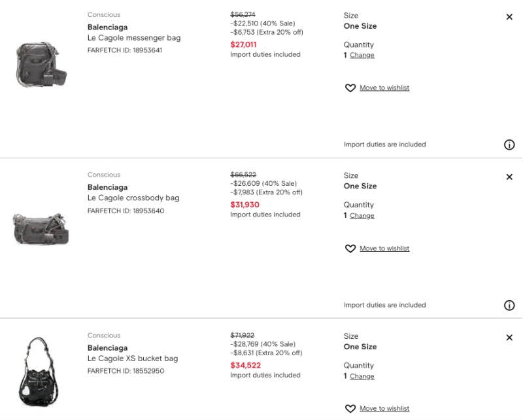The width and height of the screenshot is (523, 420).
Task: Click the Le Cagole messenger bag title
Action: click(134, 38)
